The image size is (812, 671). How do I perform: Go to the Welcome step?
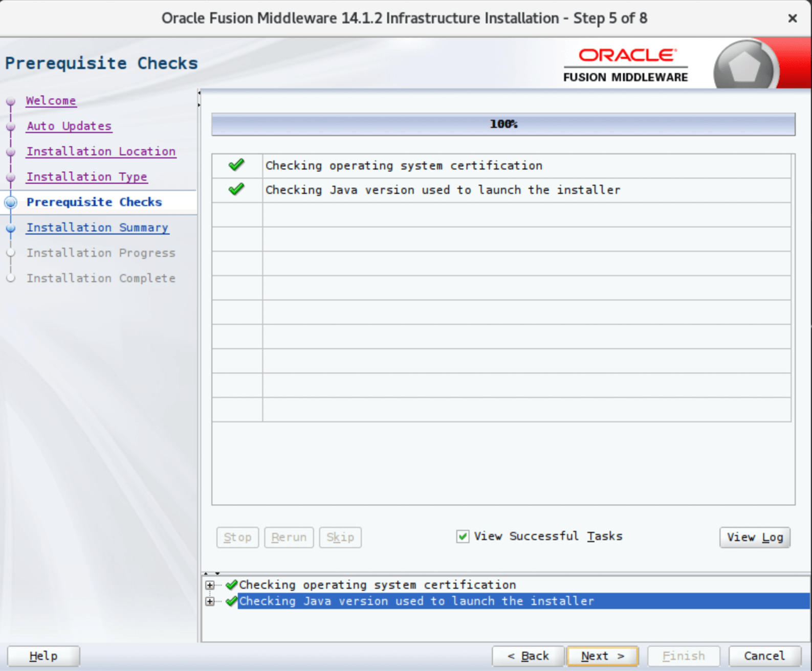[x=51, y=101]
